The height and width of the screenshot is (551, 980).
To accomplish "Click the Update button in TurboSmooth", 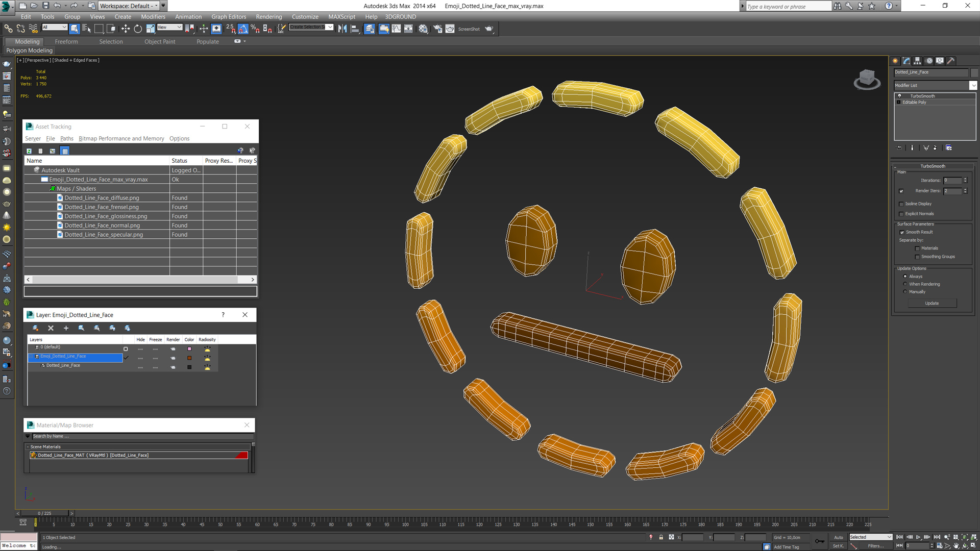I will 932,303.
